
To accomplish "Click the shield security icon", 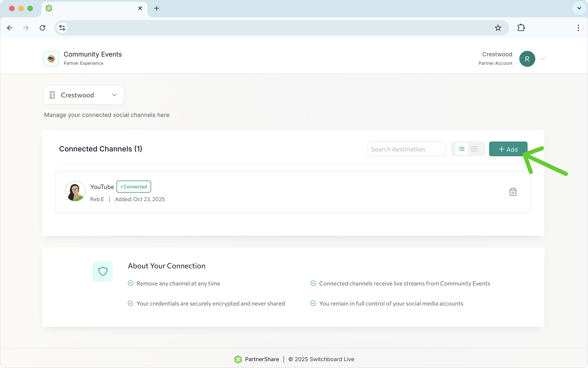I will point(103,271).
